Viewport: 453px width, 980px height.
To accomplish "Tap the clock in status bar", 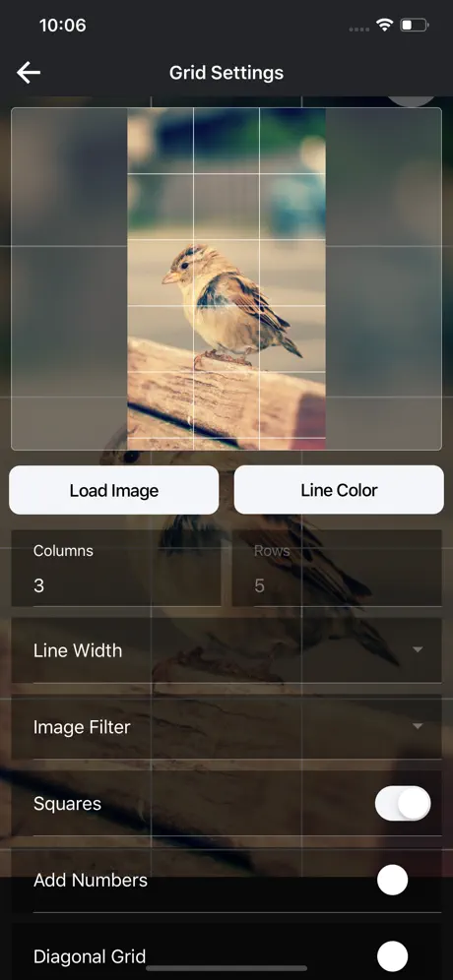I will point(63,25).
